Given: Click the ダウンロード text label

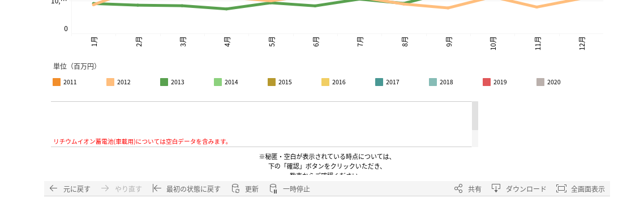Looking at the screenshot, I should pyautogui.click(x=526, y=189).
